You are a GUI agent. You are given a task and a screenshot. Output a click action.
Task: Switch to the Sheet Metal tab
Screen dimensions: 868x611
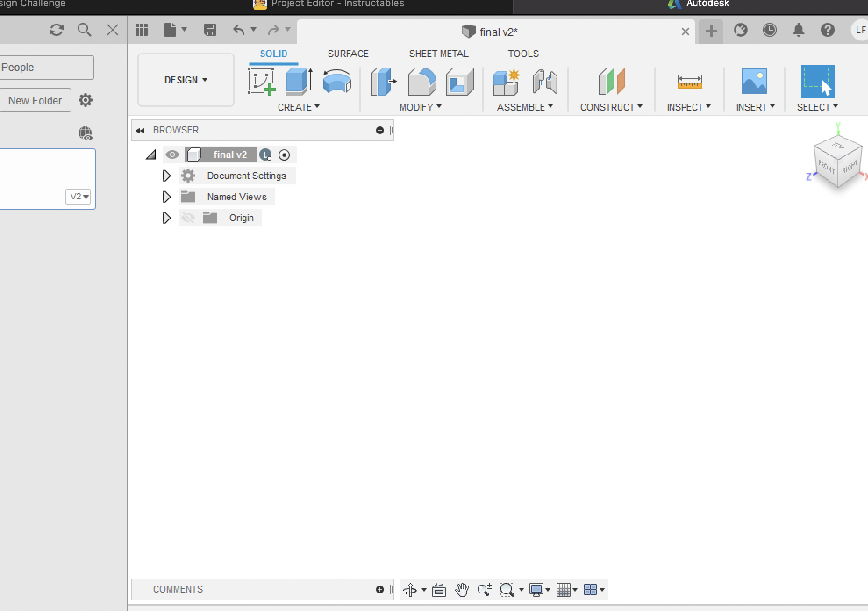[439, 53]
